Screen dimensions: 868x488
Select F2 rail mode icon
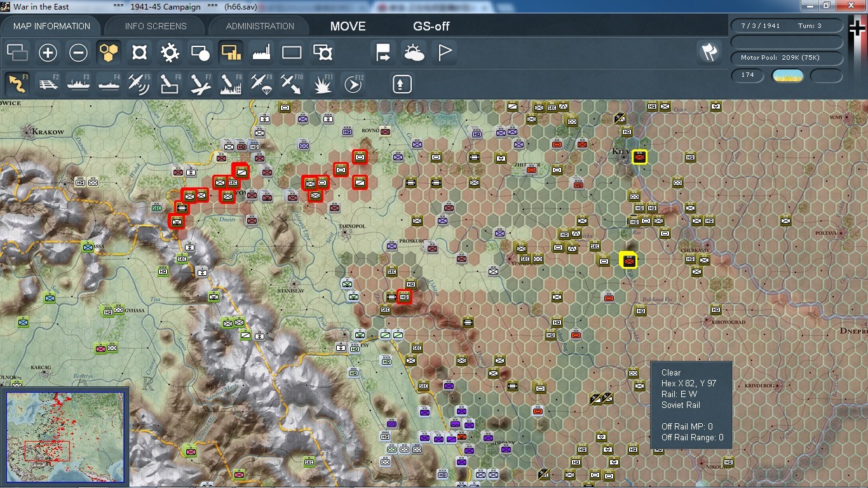click(x=48, y=84)
